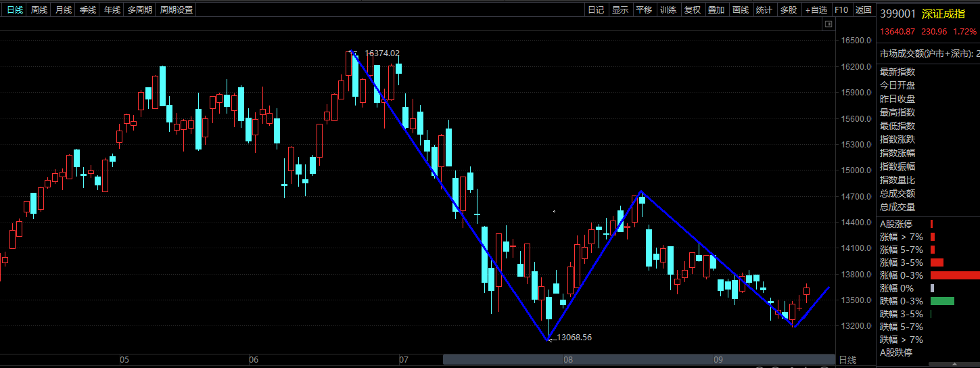The width and height of the screenshot is (980, 368).
Task: Click the 返回 back button
Action: tap(864, 10)
